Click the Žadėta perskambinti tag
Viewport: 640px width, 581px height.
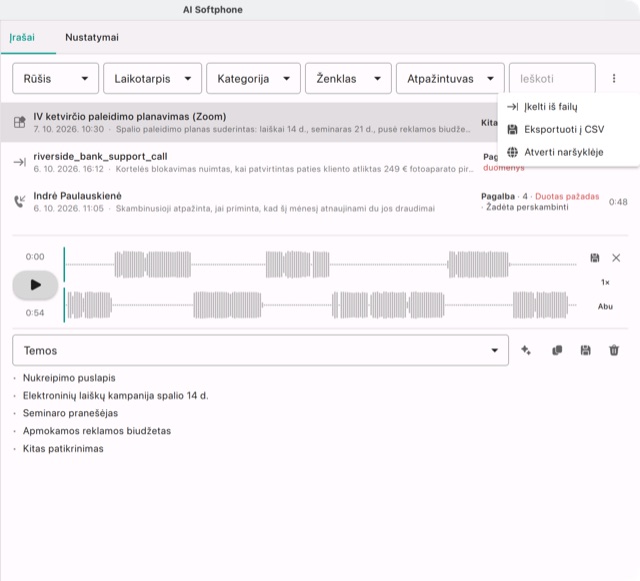coord(527,207)
